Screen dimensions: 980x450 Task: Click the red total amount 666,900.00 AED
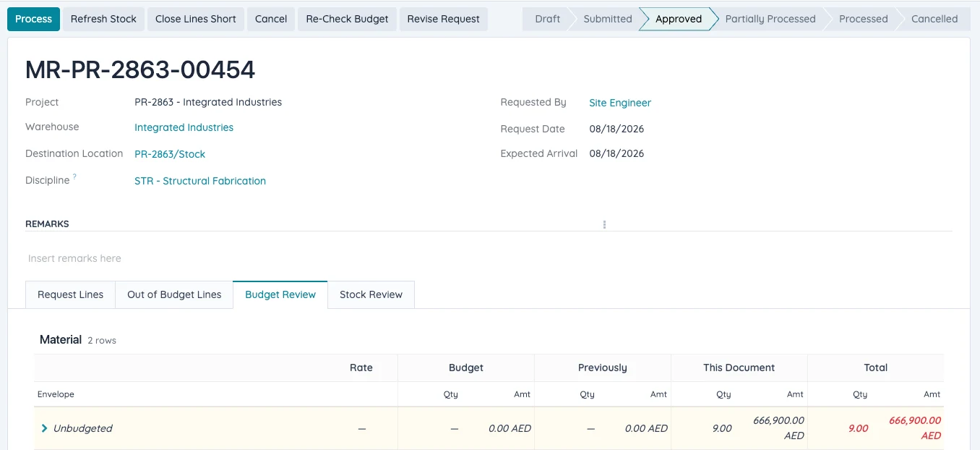click(x=915, y=428)
